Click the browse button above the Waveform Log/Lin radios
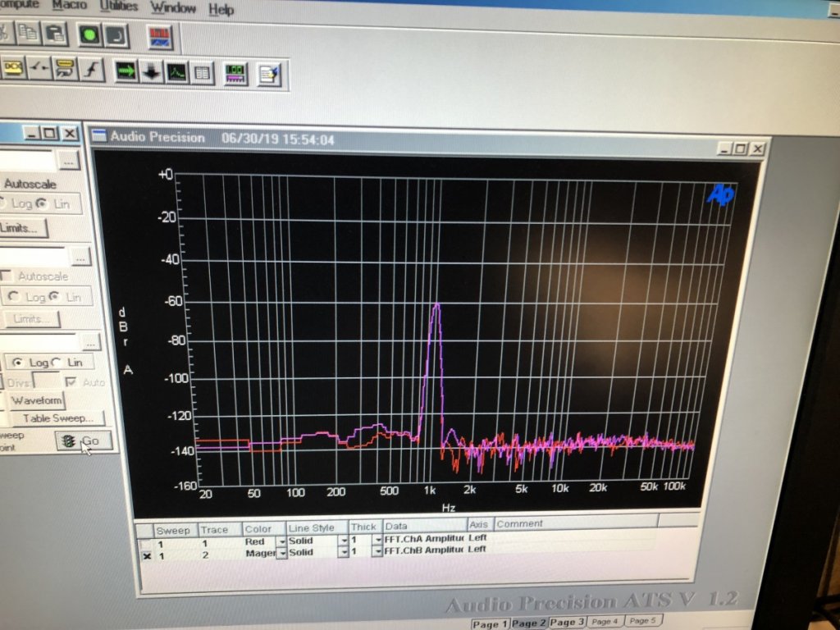840x630 pixels. click(x=90, y=342)
